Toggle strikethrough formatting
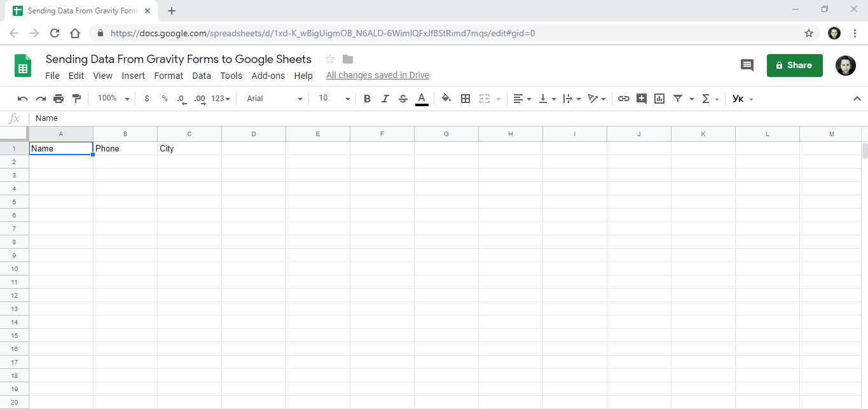This screenshot has width=868, height=409. click(x=403, y=99)
